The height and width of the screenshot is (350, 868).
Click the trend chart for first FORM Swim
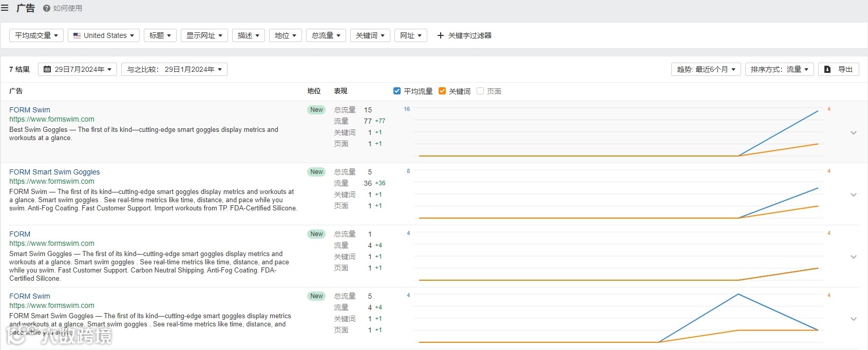(x=618, y=132)
